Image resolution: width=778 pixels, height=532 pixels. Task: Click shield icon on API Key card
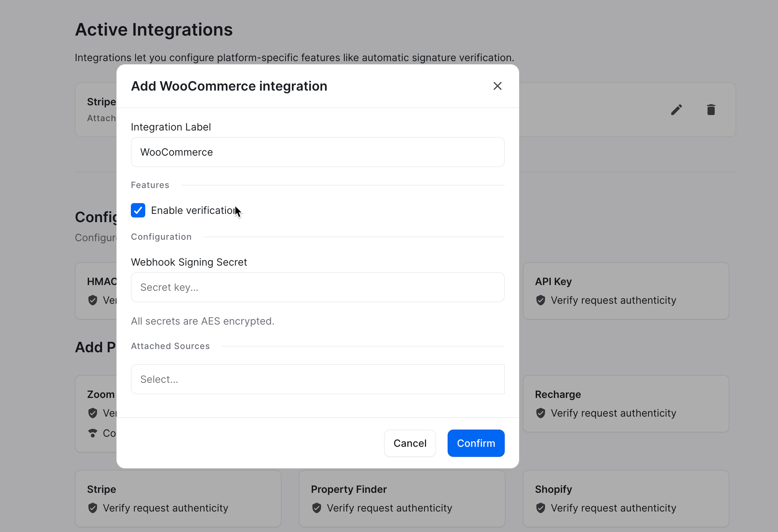540,300
